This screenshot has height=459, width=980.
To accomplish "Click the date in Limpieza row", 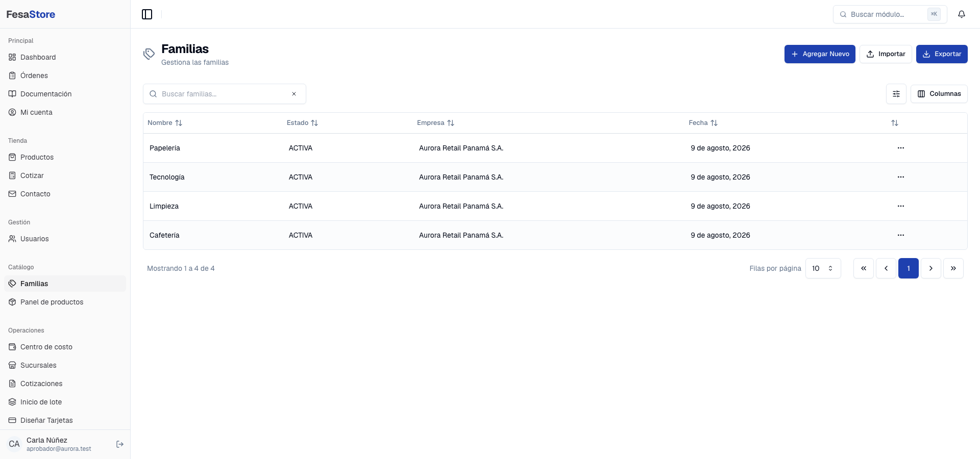I will click(x=720, y=206).
